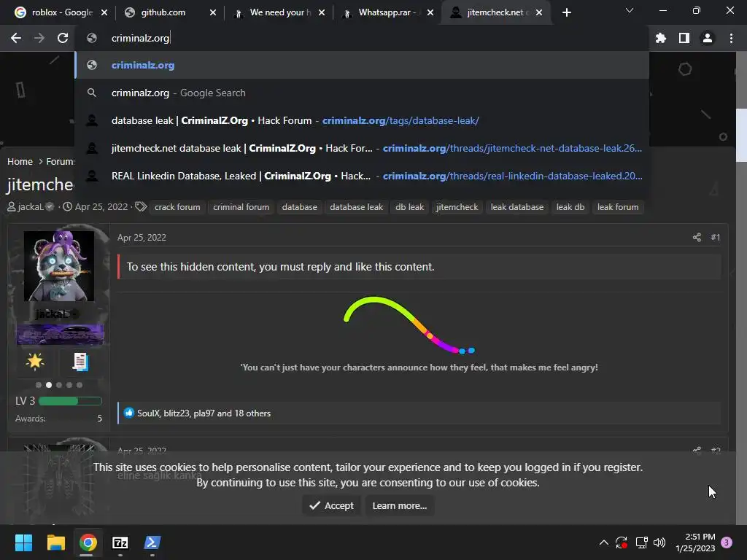Viewport: 747px width, 560px height.
Task: Open the database leak tags suggestion
Action: [x=362, y=120]
